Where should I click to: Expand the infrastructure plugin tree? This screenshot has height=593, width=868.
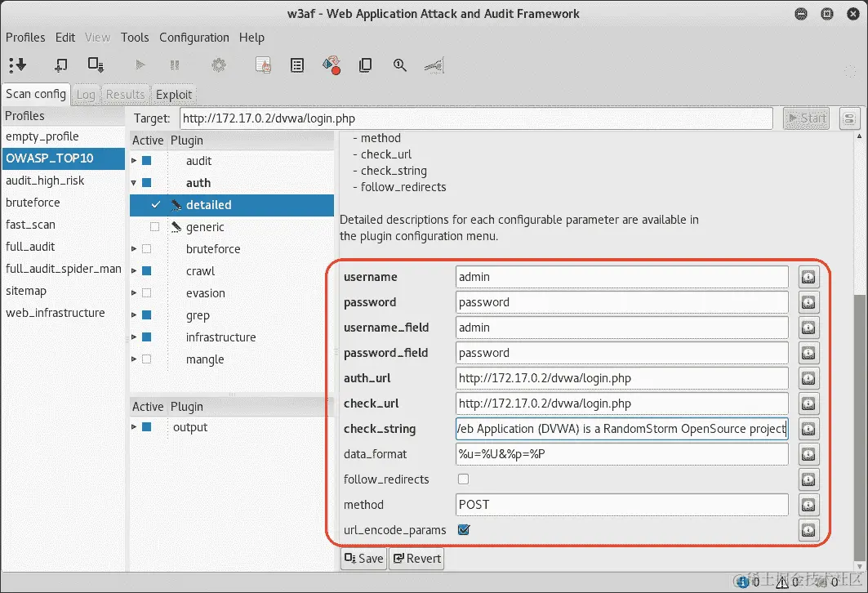coord(134,337)
